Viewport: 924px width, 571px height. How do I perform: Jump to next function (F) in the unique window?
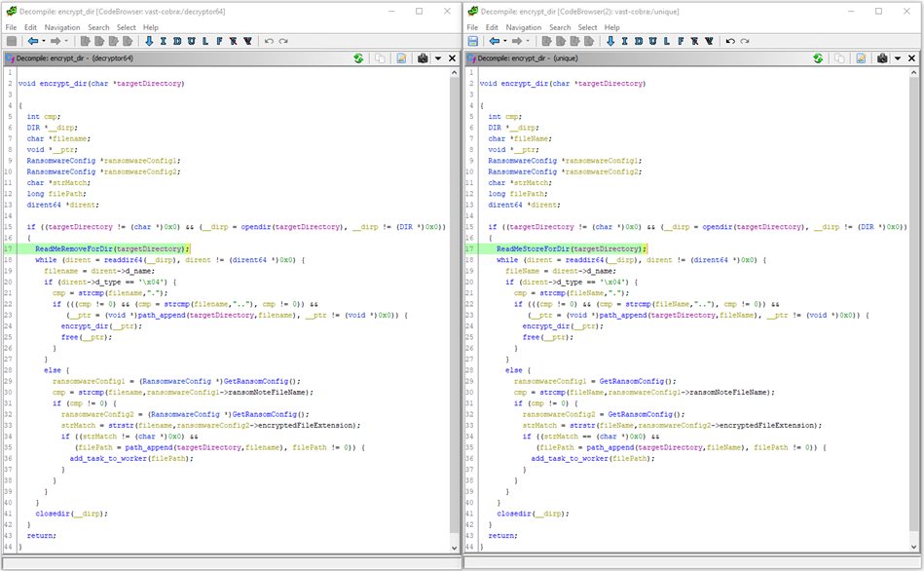(681, 41)
